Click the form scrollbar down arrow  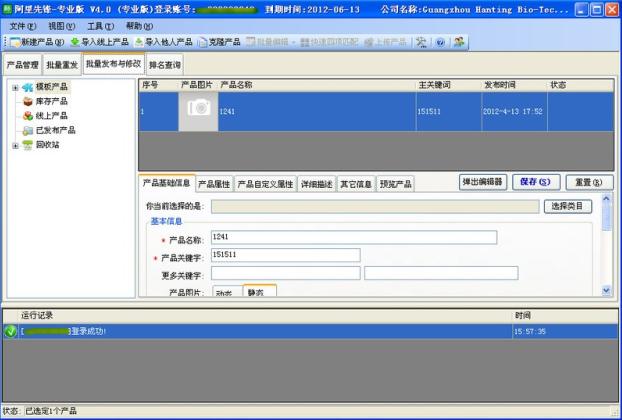607,290
